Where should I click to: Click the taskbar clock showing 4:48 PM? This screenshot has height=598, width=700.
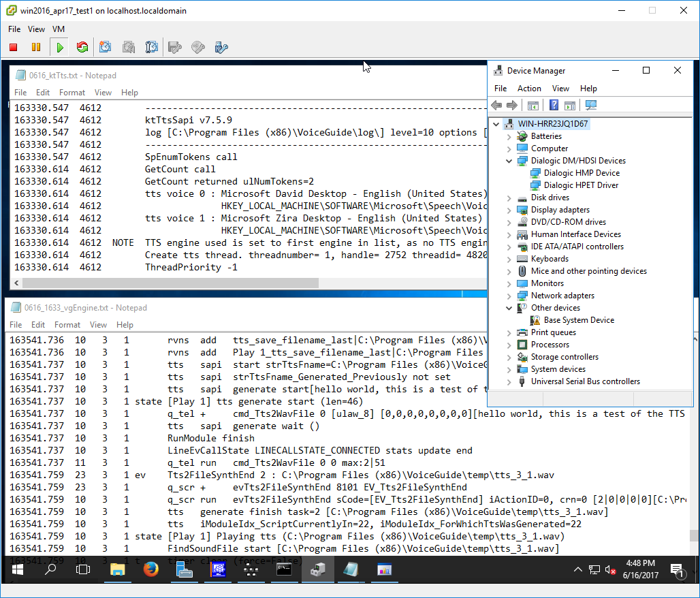coord(641,569)
